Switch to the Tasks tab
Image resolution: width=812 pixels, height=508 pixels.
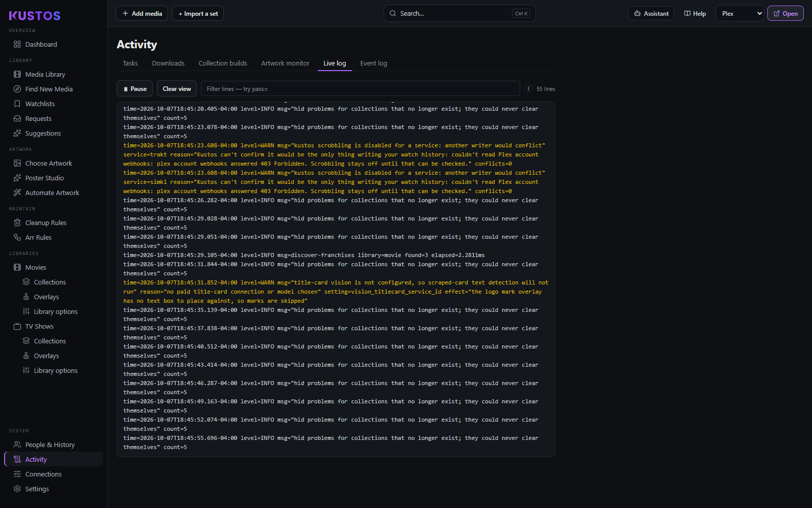click(130, 63)
